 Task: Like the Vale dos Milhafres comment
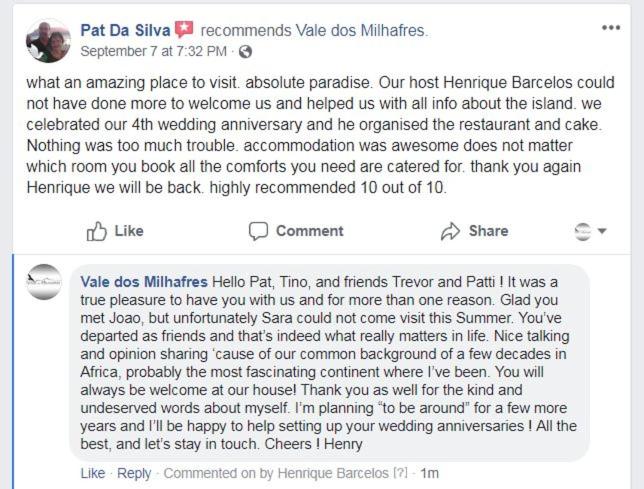[93, 473]
